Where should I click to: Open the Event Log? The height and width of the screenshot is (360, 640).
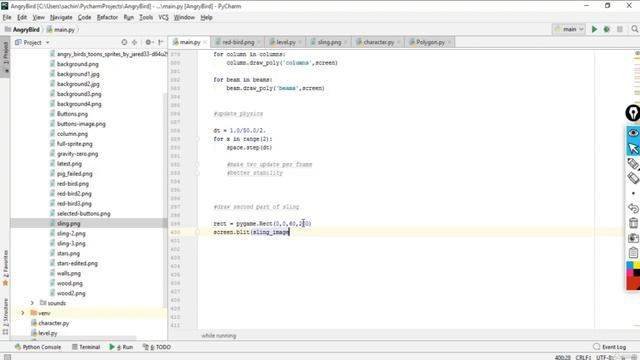pos(610,347)
